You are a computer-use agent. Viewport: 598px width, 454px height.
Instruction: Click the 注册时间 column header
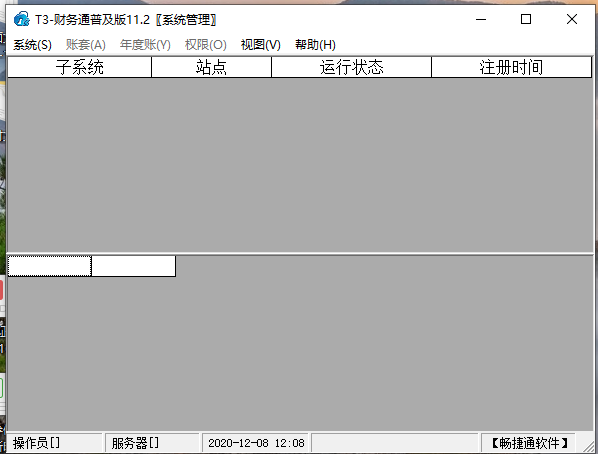(x=511, y=67)
